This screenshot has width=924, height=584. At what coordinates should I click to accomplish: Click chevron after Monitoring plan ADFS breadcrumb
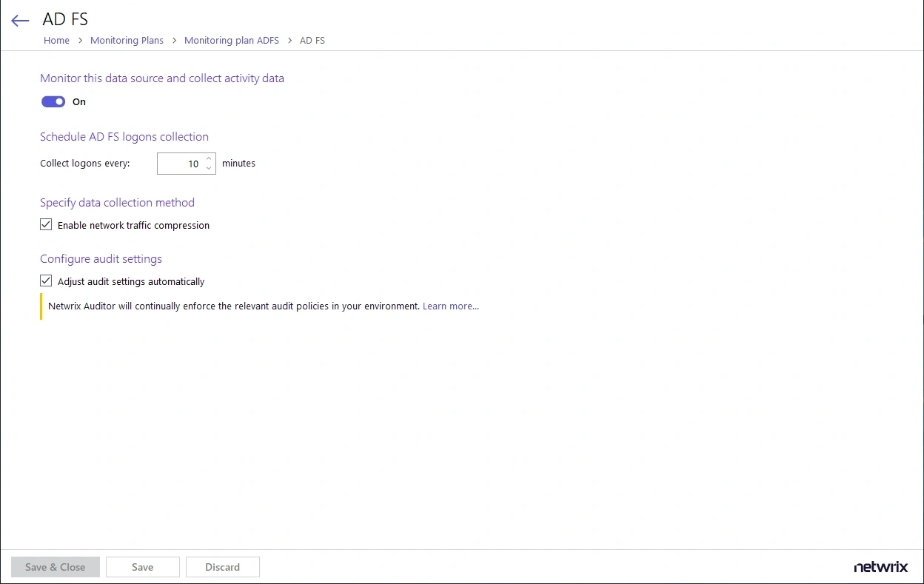click(289, 41)
